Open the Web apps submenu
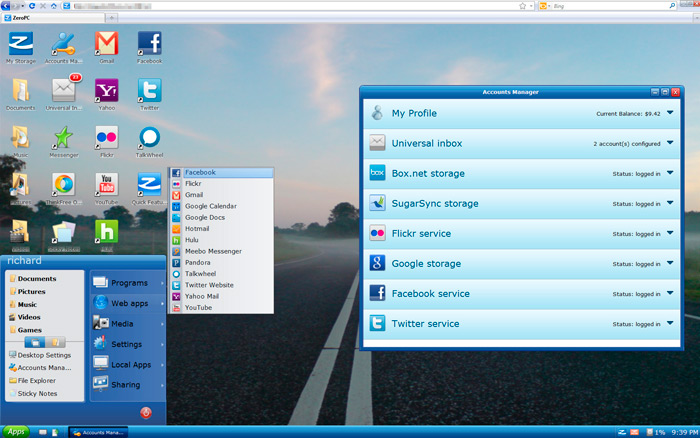Viewport: 700px width, 438px height. tap(128, 303)
